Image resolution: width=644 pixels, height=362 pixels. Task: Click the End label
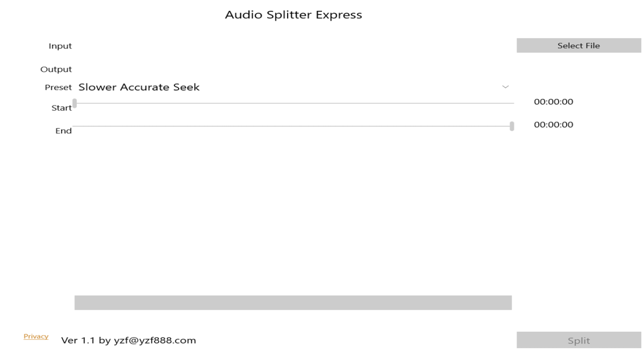click(x=64, y=131)
